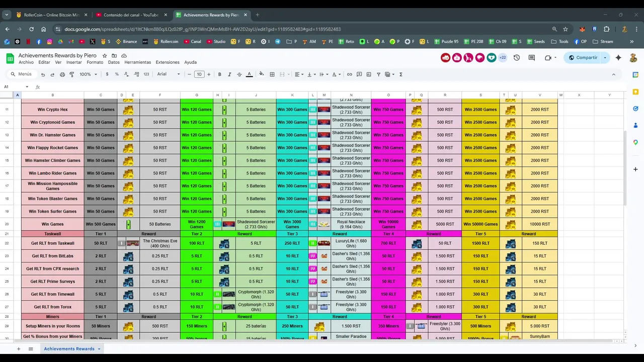This screenshot has height=362, width=644.
Task: Open the Binance bookmark
Action: (126, 42)
